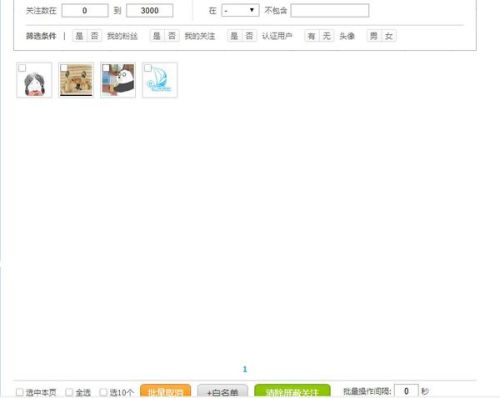
Task: Open the panda user avatar
Action: click(118, 80)
